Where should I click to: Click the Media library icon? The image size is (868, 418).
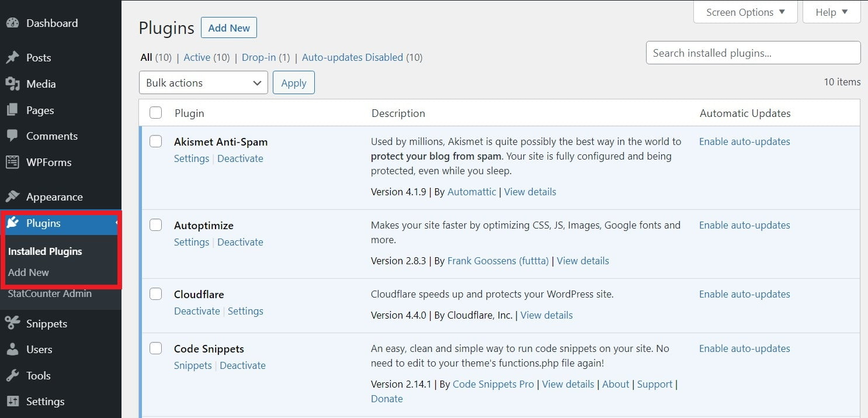[13, 84]
